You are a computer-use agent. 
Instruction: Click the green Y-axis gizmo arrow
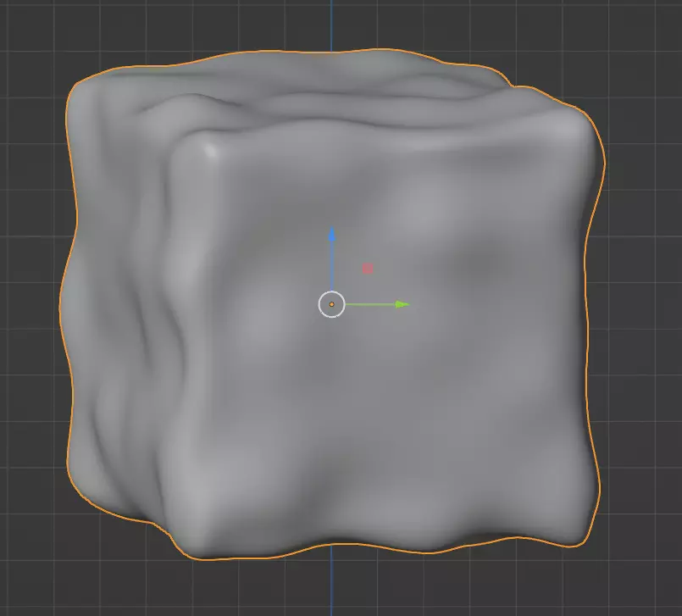coord(378,304)
